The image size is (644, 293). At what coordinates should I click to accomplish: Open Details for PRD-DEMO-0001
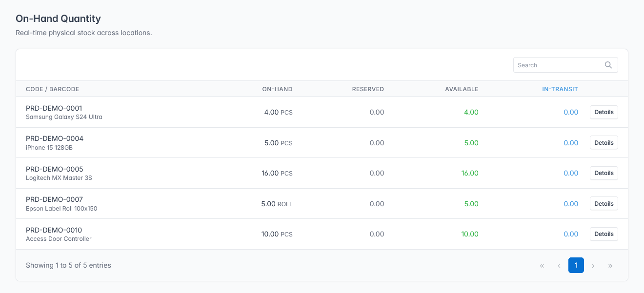tap(604, 112)
